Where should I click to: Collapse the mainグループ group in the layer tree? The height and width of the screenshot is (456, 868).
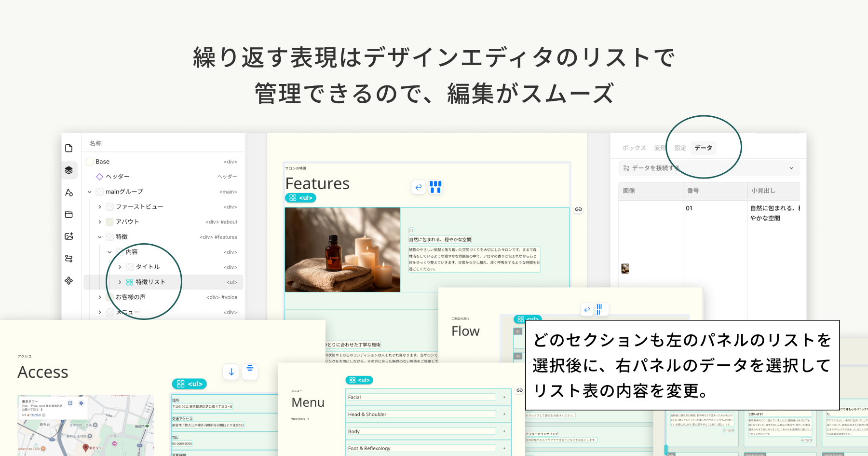(x=89, y=192)
